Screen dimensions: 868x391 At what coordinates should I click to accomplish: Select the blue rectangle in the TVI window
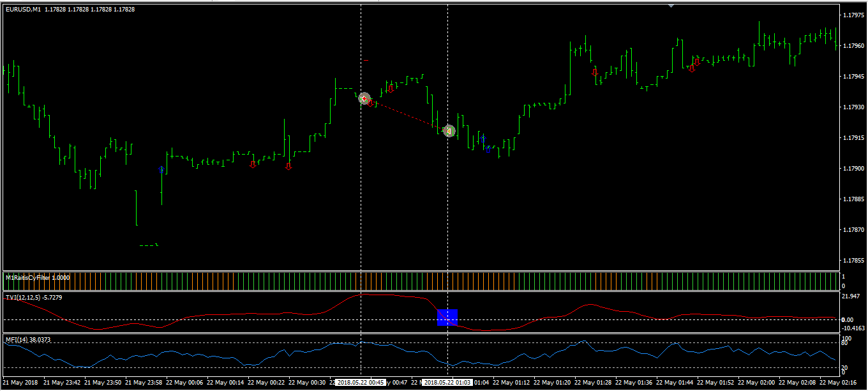tap(447, 317)
